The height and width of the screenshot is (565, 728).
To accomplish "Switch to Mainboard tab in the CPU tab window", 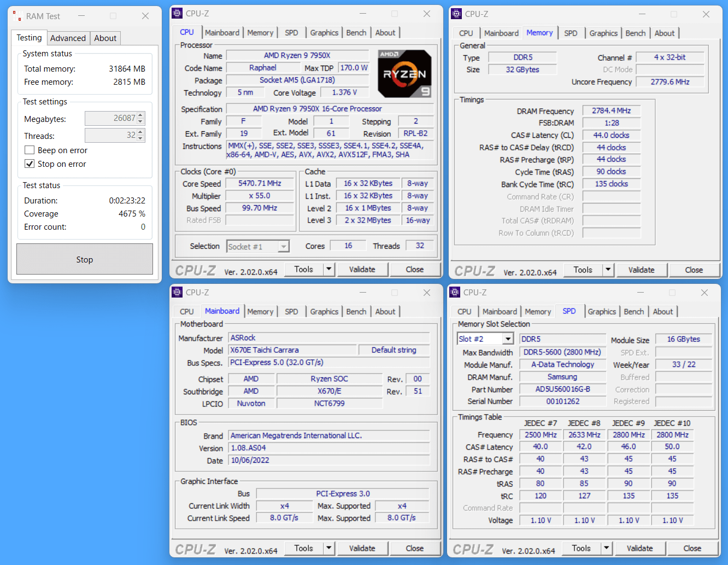I will pyautogui.click(x=222, y=33).
